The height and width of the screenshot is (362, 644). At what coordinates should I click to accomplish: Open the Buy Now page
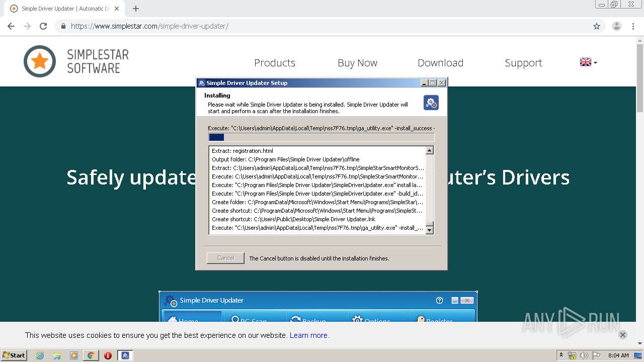[x=357, y=63]
